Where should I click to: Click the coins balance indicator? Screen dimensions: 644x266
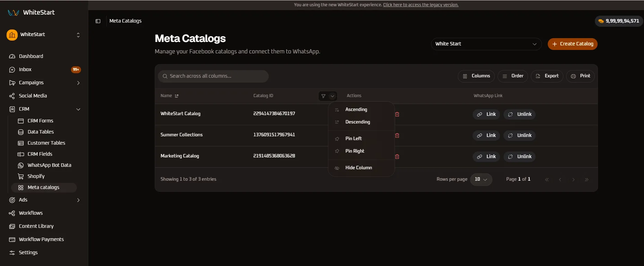point(619,21)
